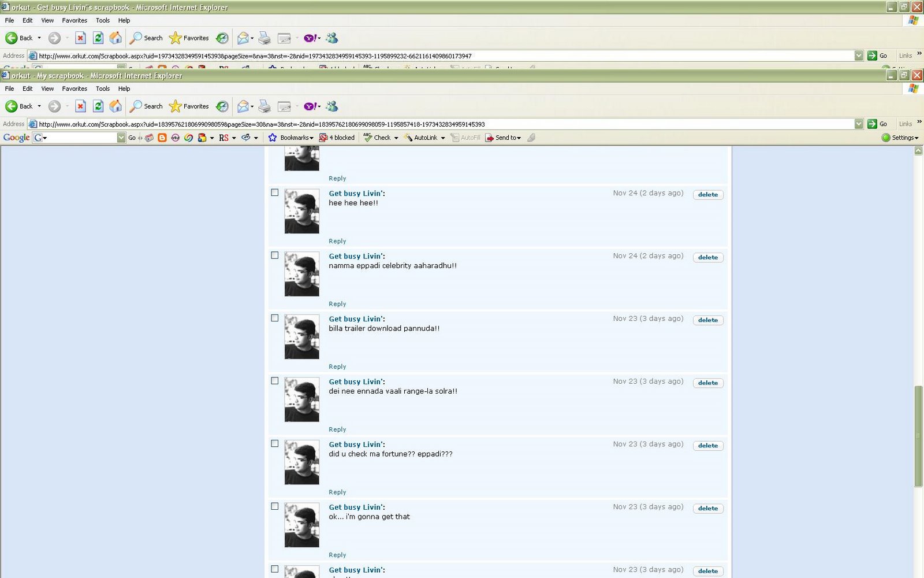Screen dimensions: 924x578
Task: Open Tools menu in My scrapbook window
Action: (x=103, y=88)
